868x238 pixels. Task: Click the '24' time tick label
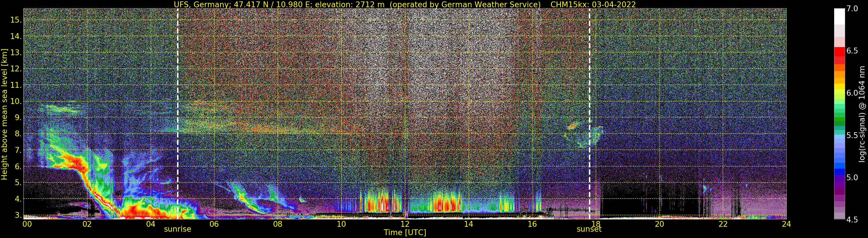[786, 224]
